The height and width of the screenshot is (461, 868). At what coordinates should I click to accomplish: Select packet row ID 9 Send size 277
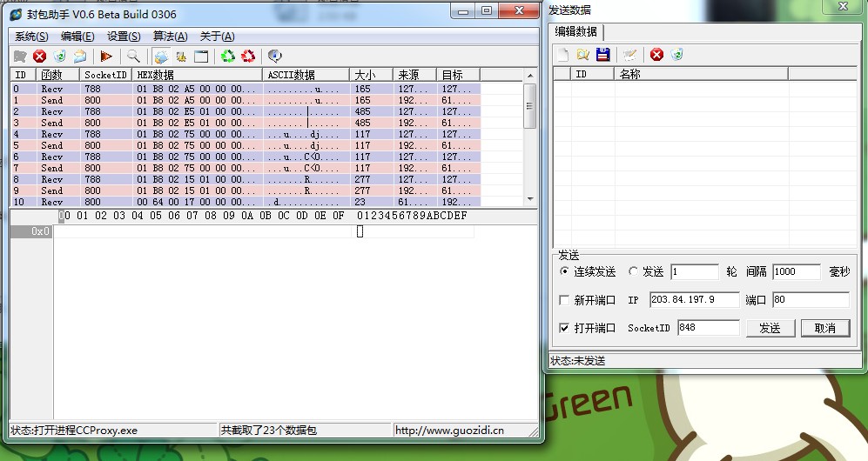pos(246,190)
